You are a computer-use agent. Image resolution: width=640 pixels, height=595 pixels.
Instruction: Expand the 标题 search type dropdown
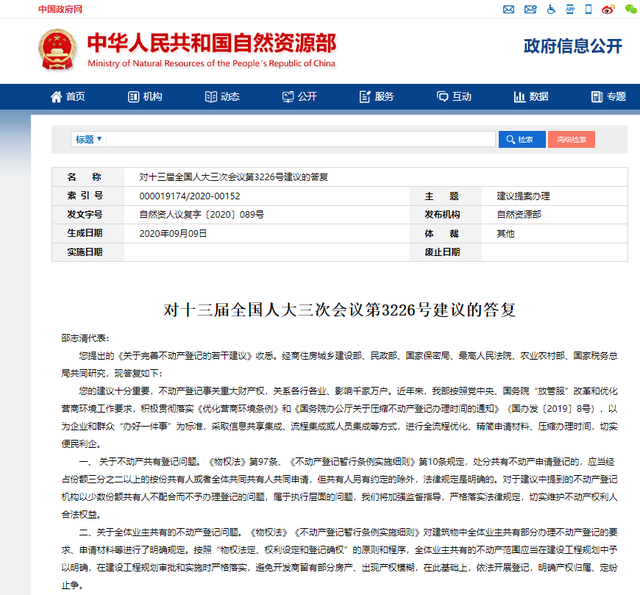coord(89,139)
